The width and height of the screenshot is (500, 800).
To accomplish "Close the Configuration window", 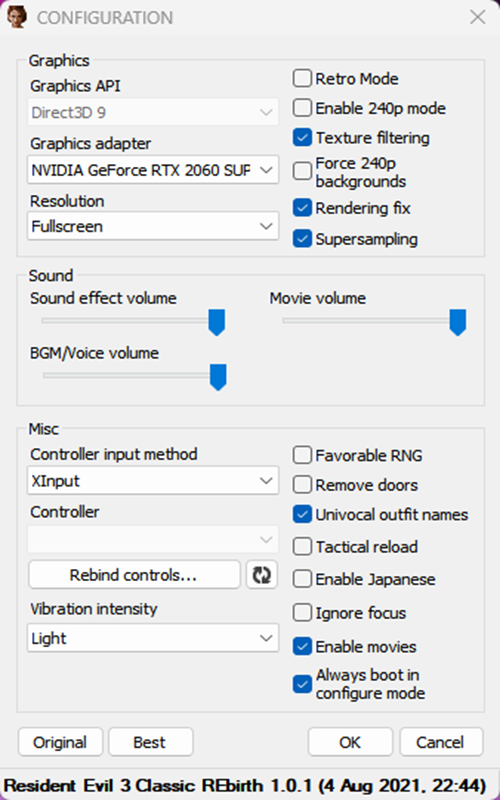I will (x=478, y=17).
